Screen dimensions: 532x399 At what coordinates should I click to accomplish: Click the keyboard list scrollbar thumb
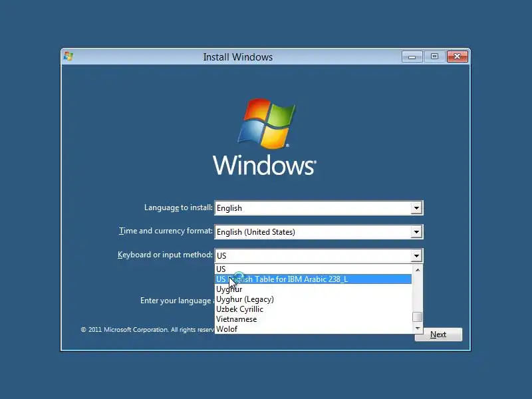pos(418,317)
